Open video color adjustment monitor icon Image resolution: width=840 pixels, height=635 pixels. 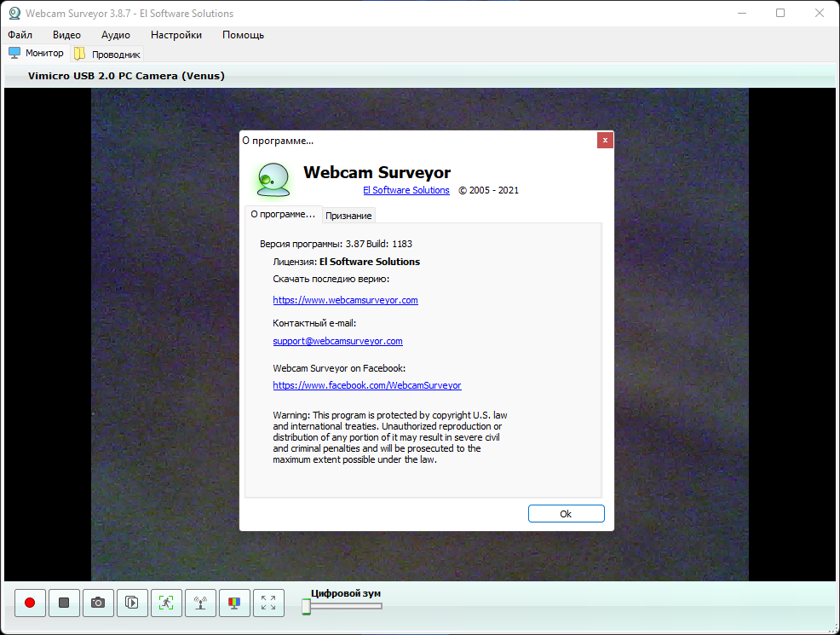(x=234, y=603)
